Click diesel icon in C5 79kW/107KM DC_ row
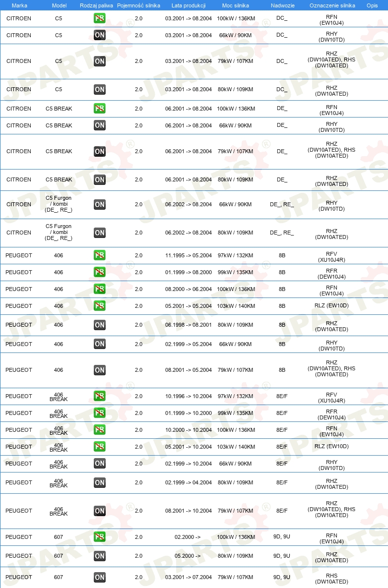388x588 pixels. [99, 61]
